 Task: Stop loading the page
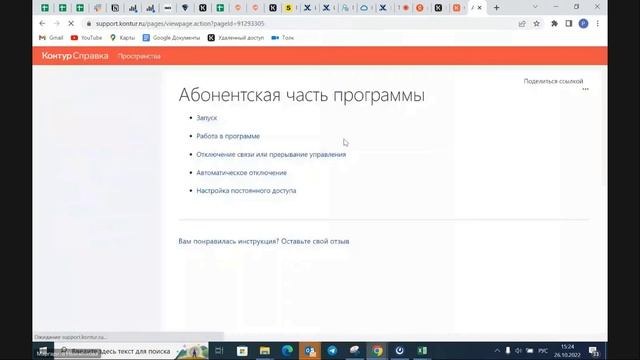pyautogui.click(x=71, y=24)
